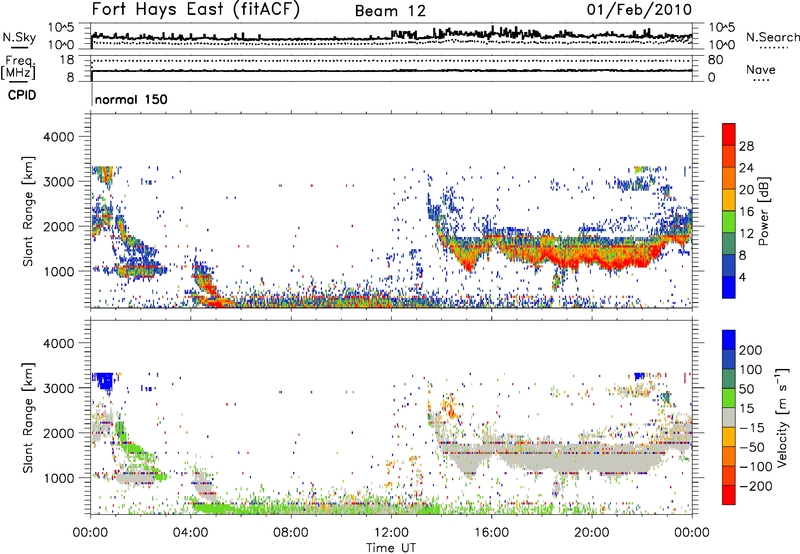800x554 pixels.
Task: Select the normal 150 CPID text
Action: (x=131, y=99)
